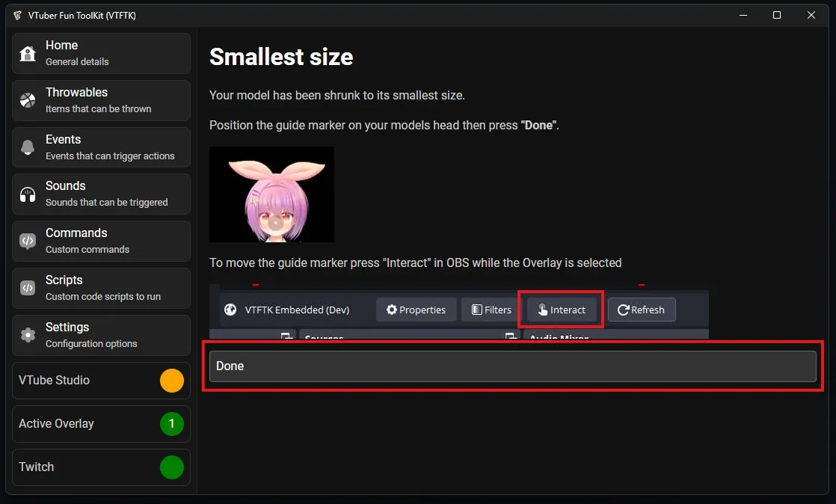Click the Events bell icon

pos(28,147)
